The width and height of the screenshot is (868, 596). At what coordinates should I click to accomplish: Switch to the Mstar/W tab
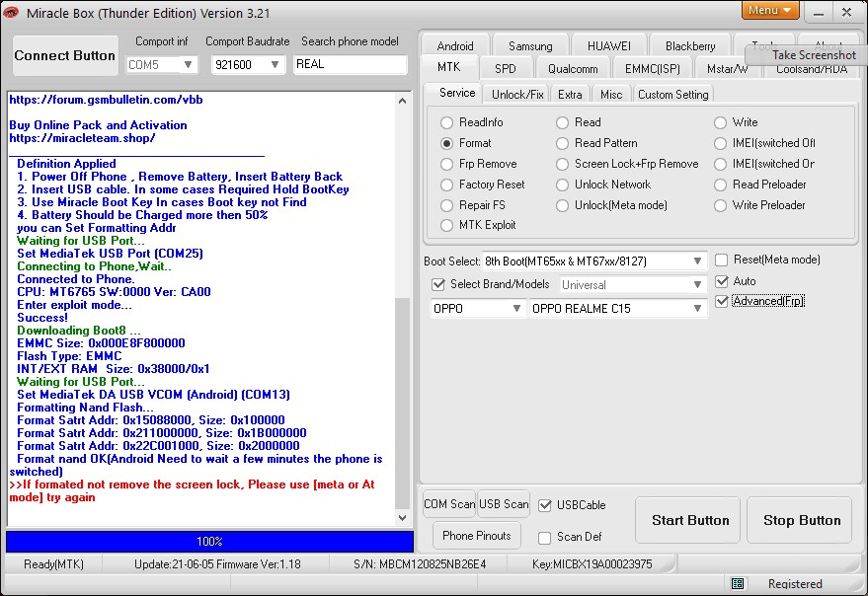pyautogui.click(x=727, y=70)
